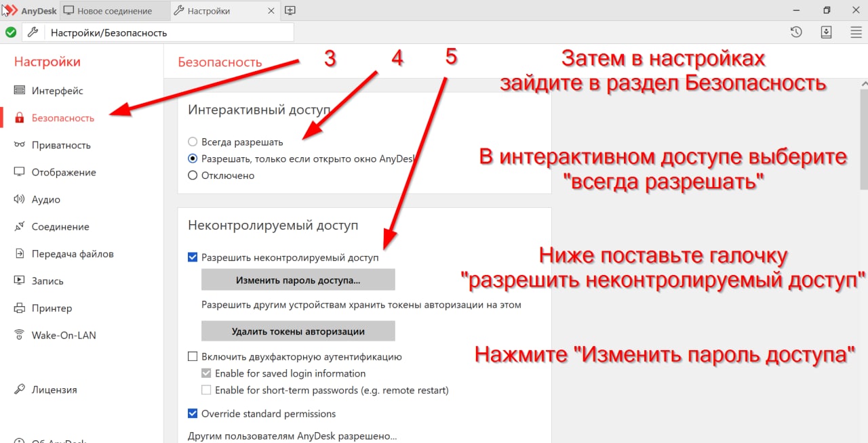Image resolution: width=868 pixels, height=443 pixels.
Task: Switch to the Настройки tab
Action: 224,11
